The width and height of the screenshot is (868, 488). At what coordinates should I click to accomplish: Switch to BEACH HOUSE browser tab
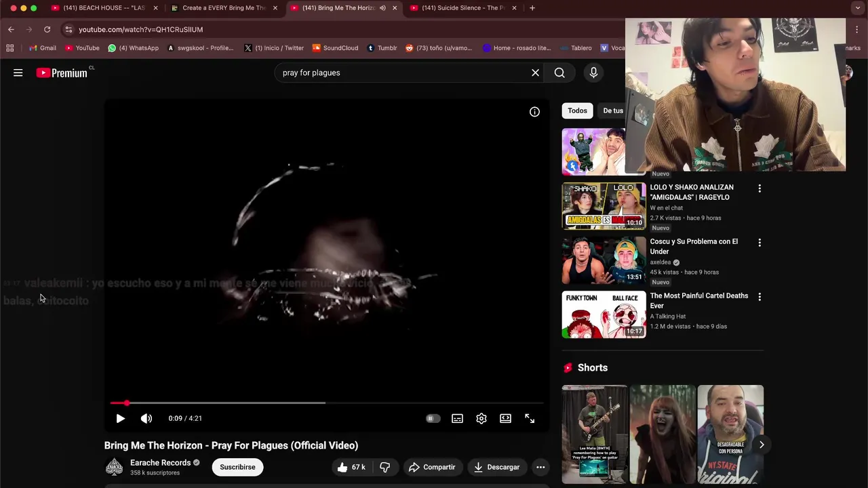[104, 8]
